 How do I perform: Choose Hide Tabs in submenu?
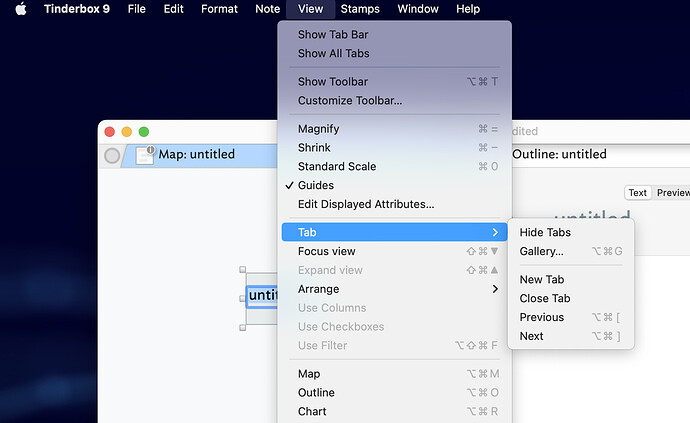click(x=571, y=232)
